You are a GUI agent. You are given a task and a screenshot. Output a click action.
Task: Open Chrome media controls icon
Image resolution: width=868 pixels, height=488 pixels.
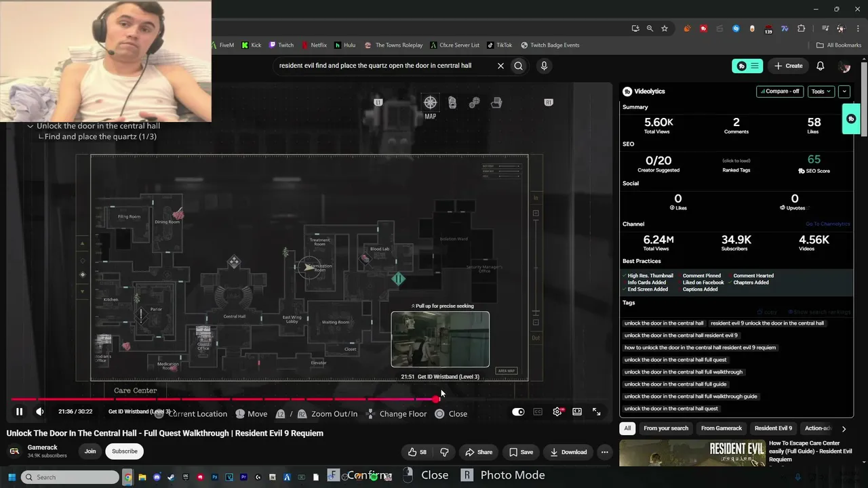[825, 28]
